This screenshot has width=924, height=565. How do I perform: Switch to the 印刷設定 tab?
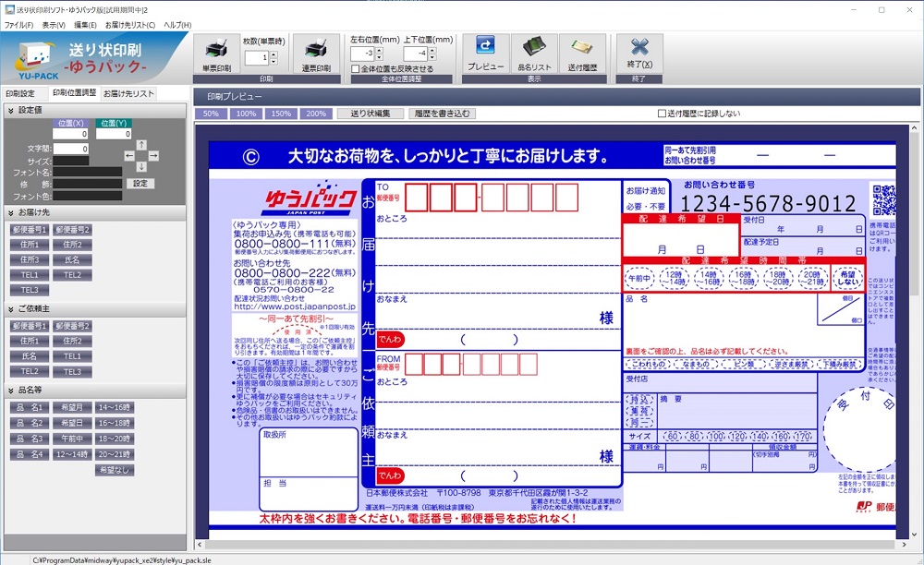pyautogui.click(x=20, y=93)
